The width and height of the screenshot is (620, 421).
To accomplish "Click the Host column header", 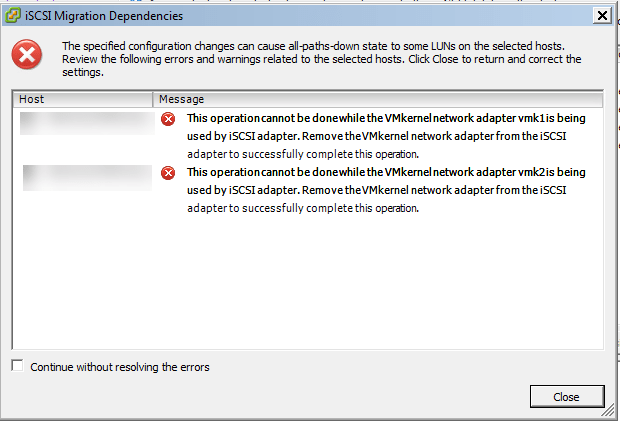I will click(x=82, y=100).
